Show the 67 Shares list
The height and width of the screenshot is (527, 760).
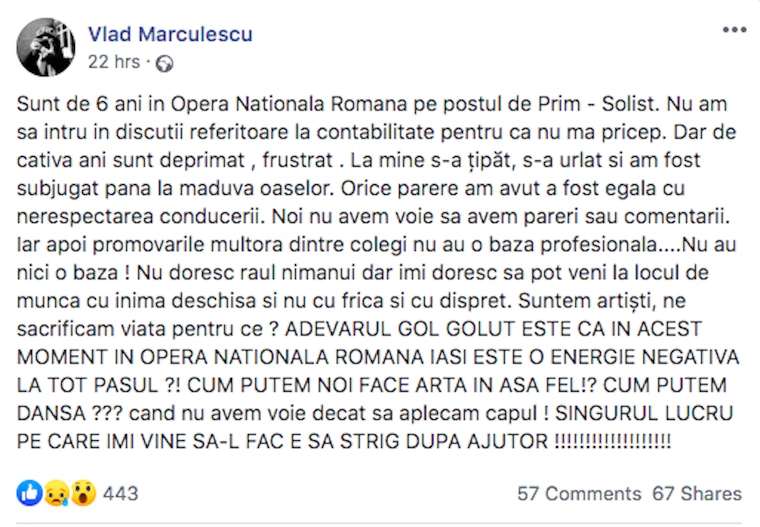pyautogui.click(x=696, y=494)
